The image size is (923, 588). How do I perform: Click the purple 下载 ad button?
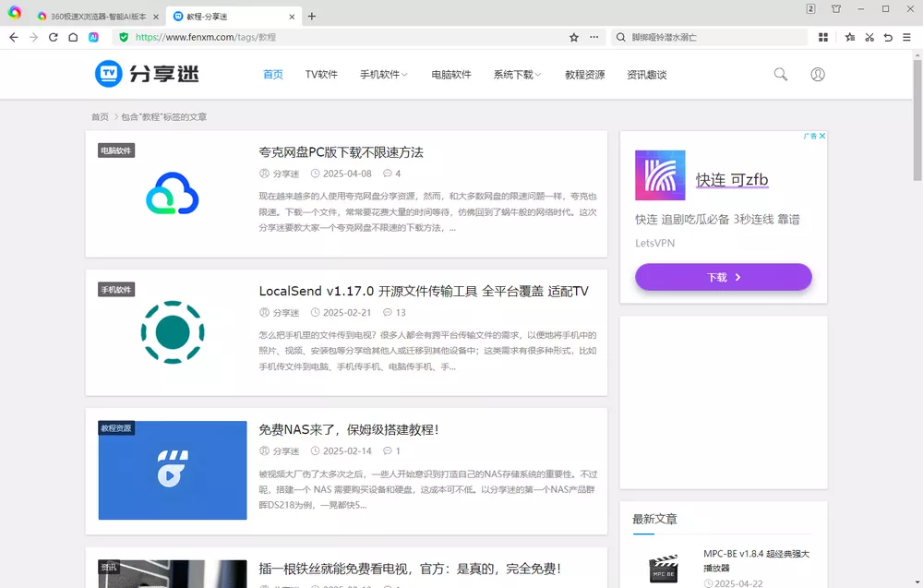[723, 277]
